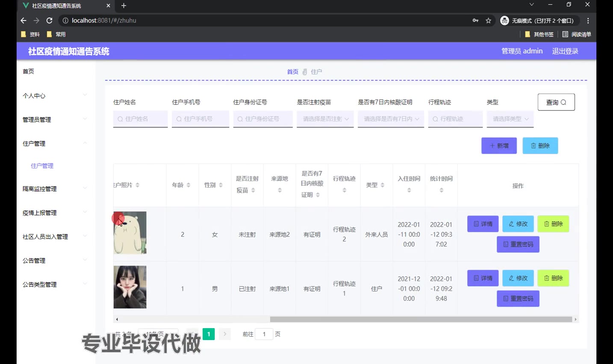Sort table by 类型 column arrows
The image size is (613, 364).
tap(382, 185)
